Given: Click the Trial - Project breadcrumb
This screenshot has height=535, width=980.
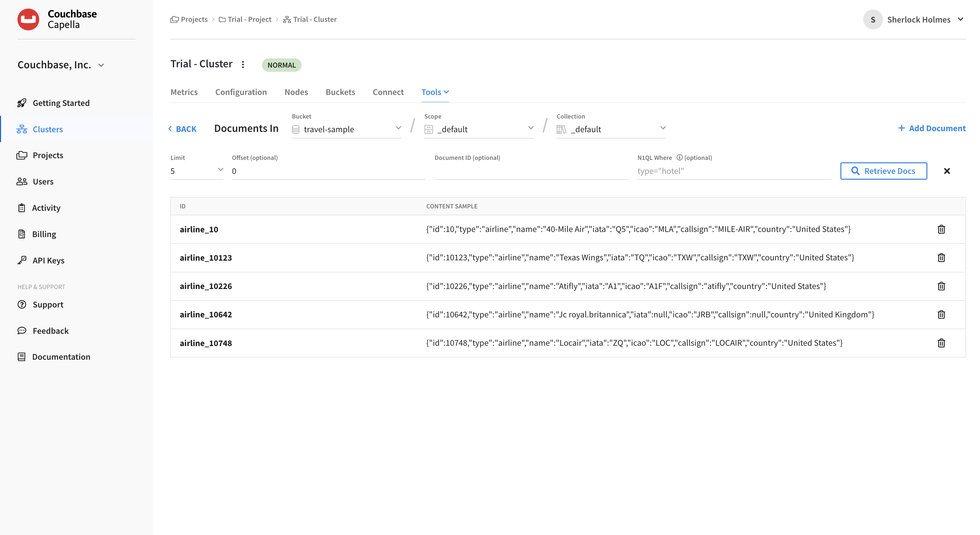Looking at the screenshot, I should [x=249, y=19].
